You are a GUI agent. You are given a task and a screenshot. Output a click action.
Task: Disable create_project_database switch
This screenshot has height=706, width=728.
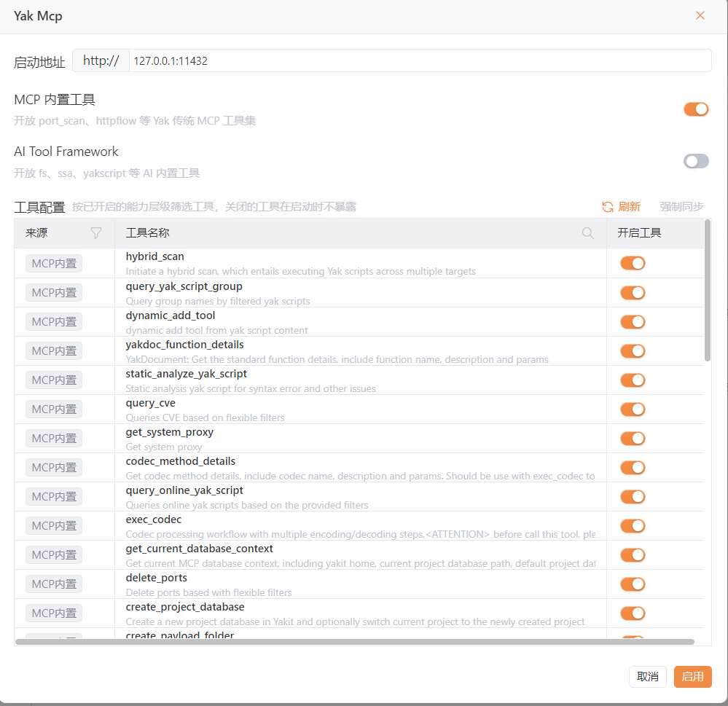(x=633, y=613)
